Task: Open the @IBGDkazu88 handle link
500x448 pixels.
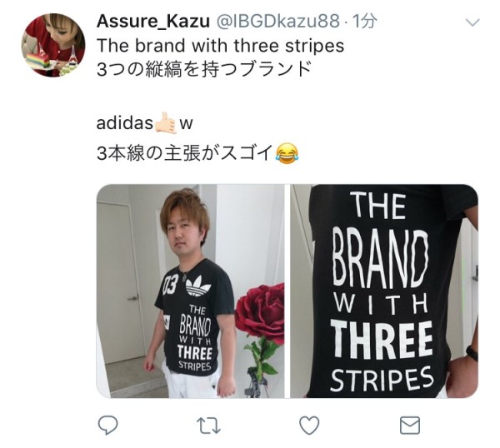Action: [277, 22]
